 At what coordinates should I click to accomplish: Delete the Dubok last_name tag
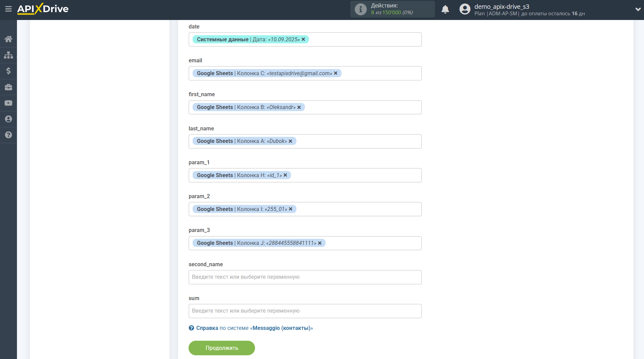coord(291,141)
